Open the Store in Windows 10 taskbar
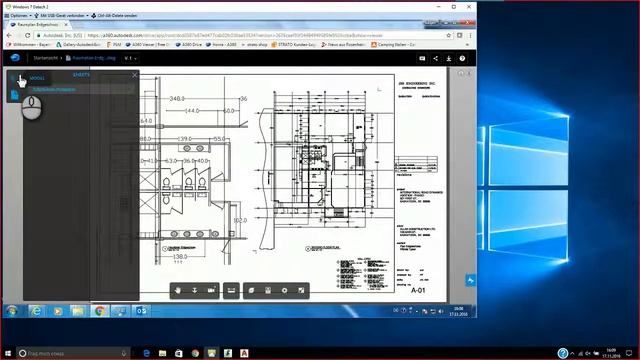The width and height of the screenshot is (640, 360). [x=179, y=353]
